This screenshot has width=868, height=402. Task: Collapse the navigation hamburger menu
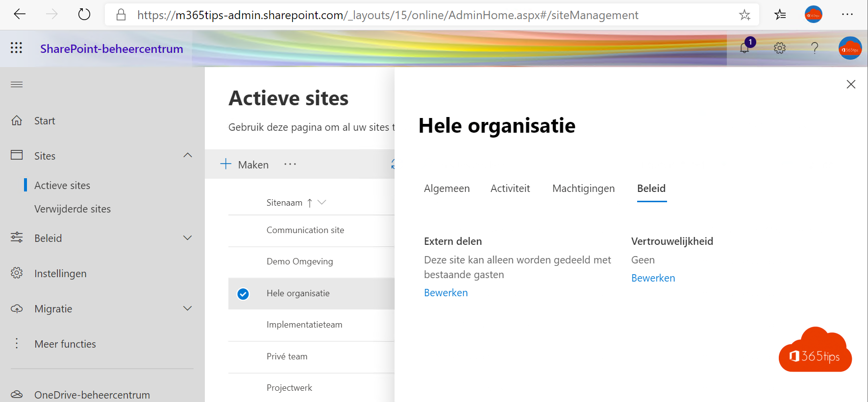(x=17, y=84)
